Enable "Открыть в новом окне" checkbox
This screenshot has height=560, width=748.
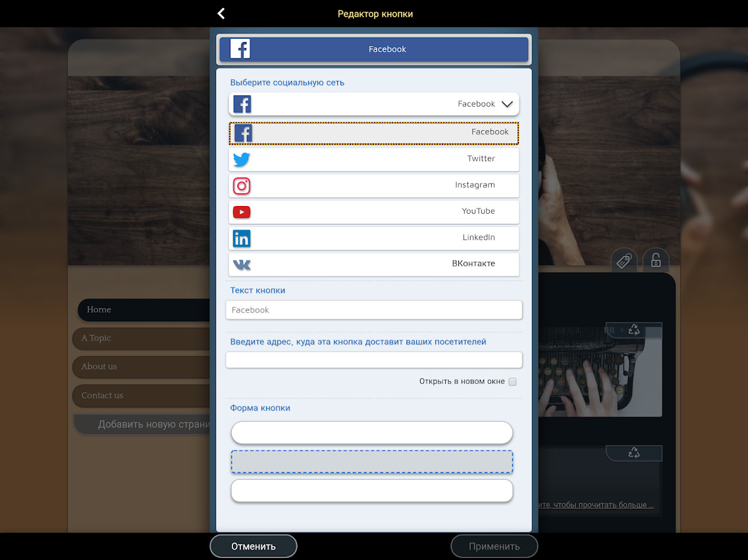click(x=512, y=381)
